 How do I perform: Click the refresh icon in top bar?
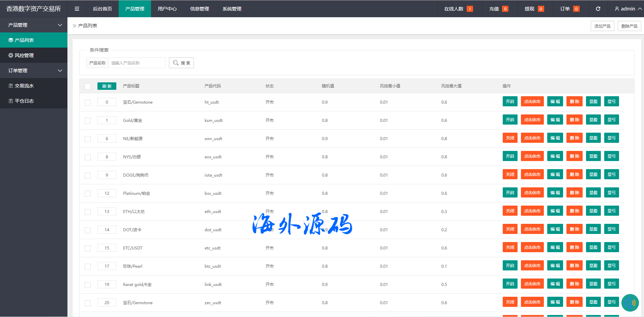(598, 9)
